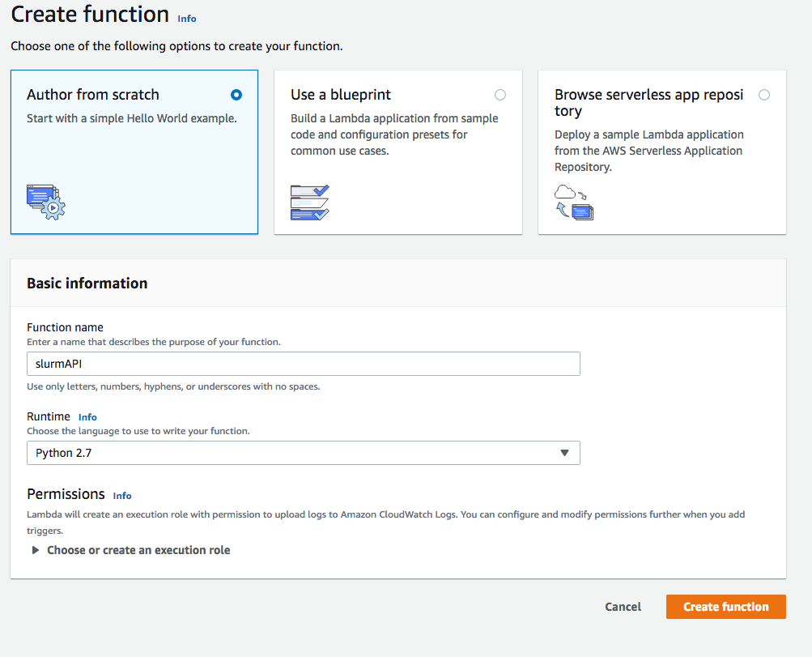The height and width of the screenshot is (657, 812).
Task: Click the Info link beside Create function
Action: [x=186, y=18]
